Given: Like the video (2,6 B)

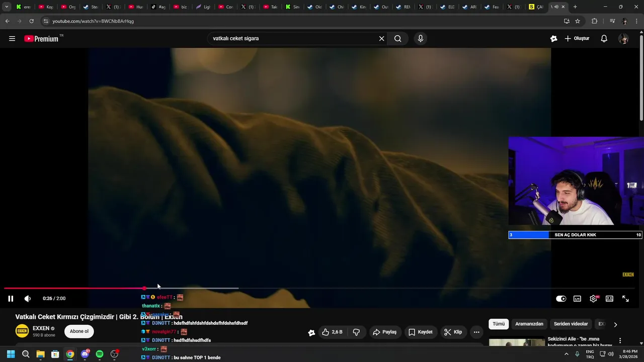Looking at the screenshot, I should click(x=332, y=332).
